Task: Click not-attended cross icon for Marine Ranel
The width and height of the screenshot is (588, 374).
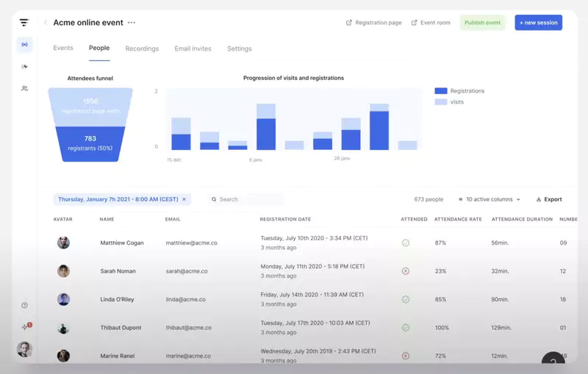Action: 406,356
